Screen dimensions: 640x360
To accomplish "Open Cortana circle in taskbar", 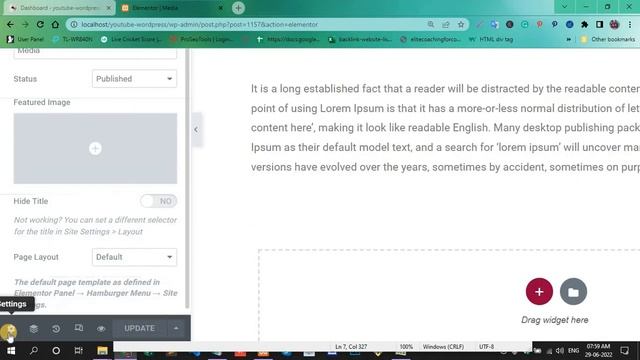I will [56, 351].
